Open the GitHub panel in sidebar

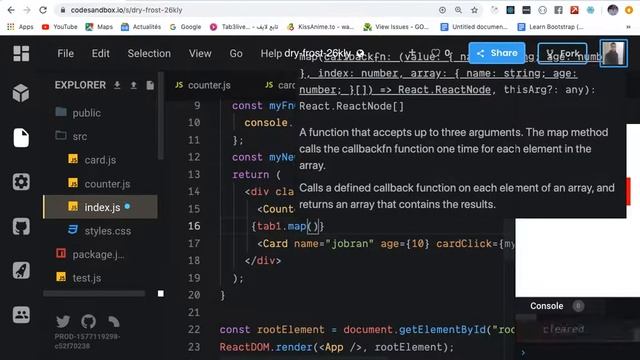pos(21,226)
